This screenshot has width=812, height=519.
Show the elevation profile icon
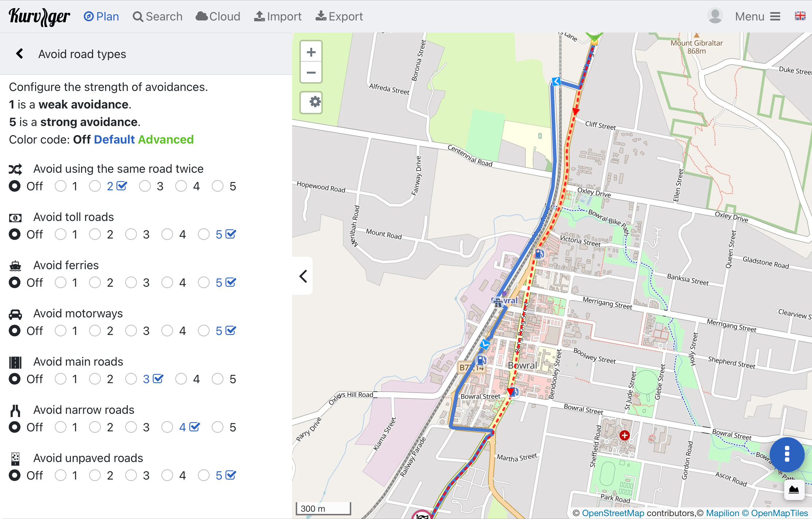794,490
